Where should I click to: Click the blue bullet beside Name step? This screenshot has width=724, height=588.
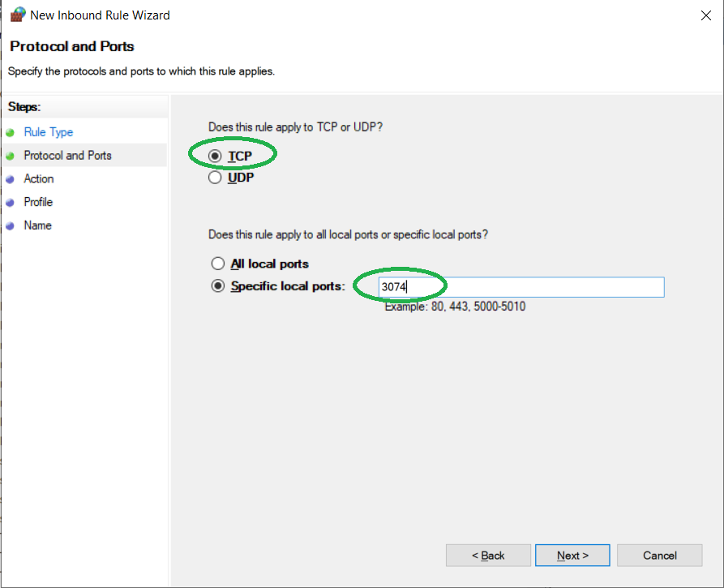point(10,226)
